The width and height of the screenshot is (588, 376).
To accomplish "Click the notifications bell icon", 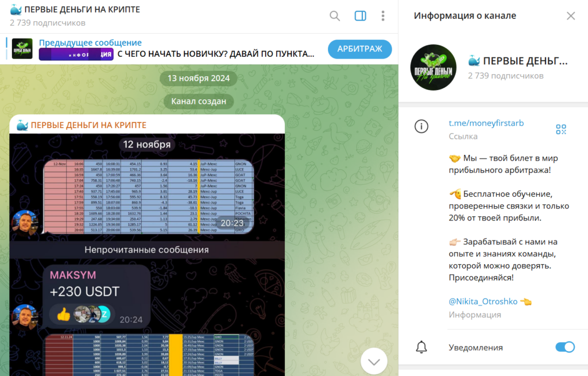I will [421, 347].
